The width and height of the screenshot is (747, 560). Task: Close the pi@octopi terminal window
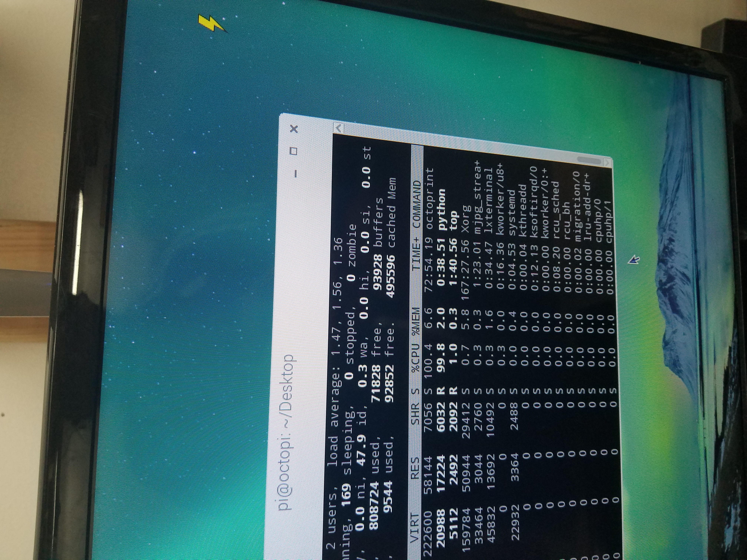tap(294, 129)
